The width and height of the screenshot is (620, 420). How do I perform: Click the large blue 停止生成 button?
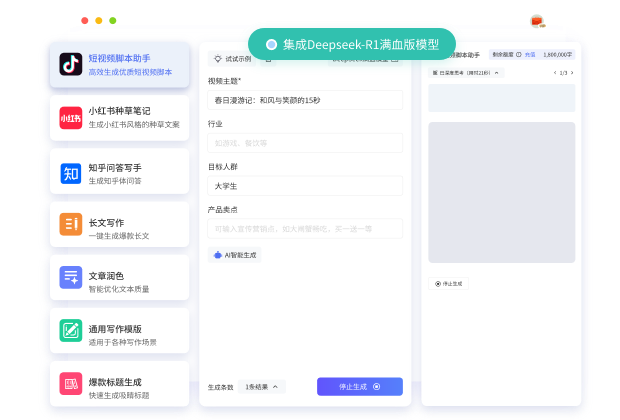point(360,386)
